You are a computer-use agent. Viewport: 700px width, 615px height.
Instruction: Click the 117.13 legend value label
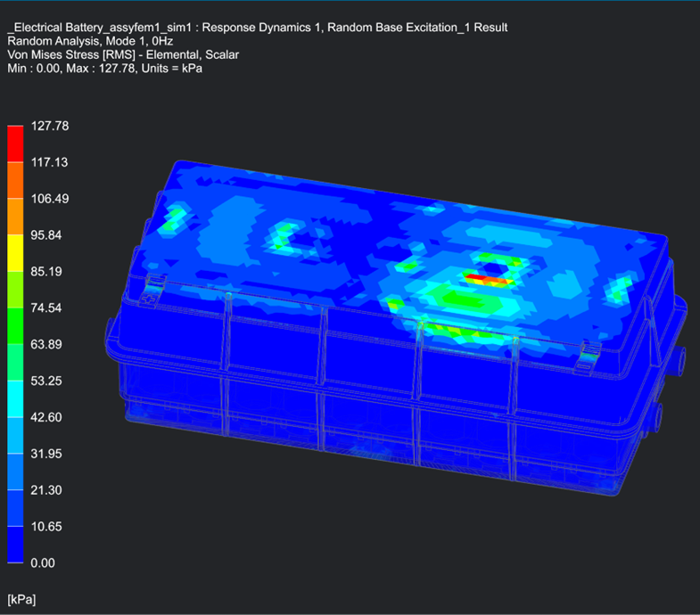pos(50,163)
